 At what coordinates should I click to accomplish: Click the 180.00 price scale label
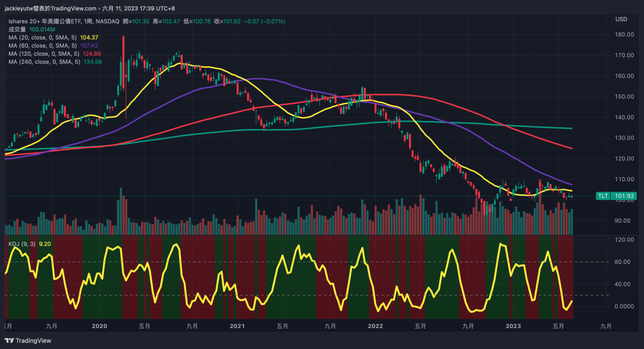(624, 35)
